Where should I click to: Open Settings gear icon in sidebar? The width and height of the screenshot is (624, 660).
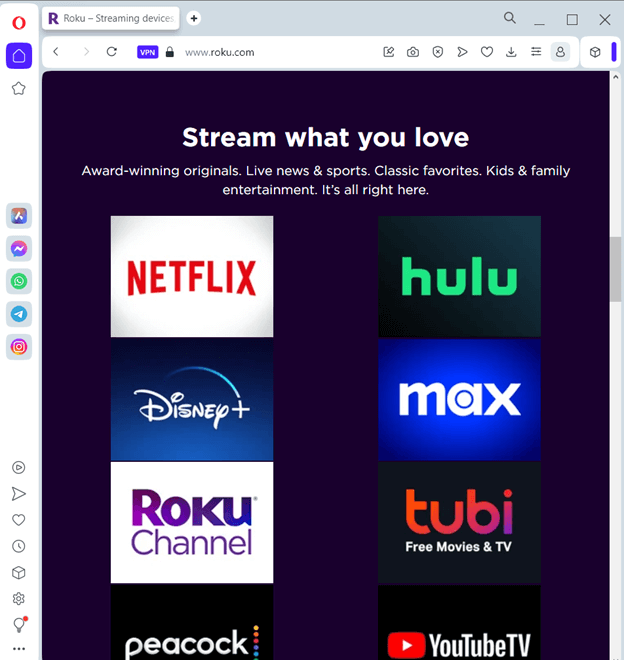coord(19,599)
